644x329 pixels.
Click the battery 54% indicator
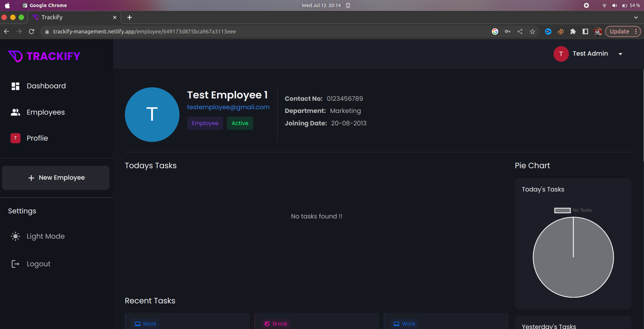coord(631,5)
